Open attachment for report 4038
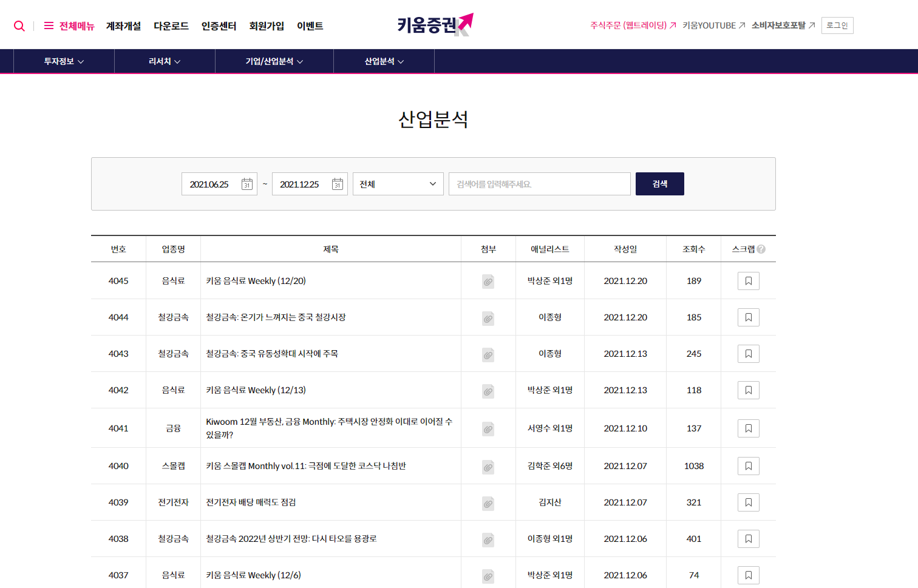The height and width of the screenshot is (588, 918). click(488, 539)
